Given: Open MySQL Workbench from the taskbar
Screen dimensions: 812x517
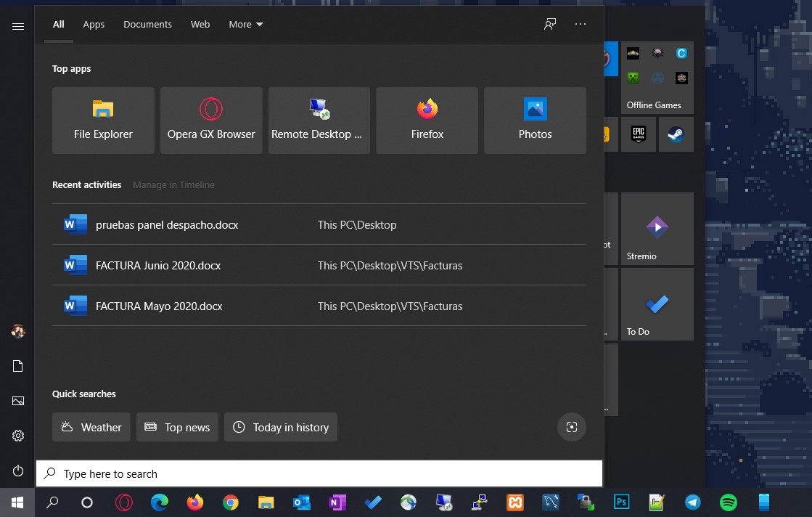Looking at the screenshot, I should click(551, 502).
